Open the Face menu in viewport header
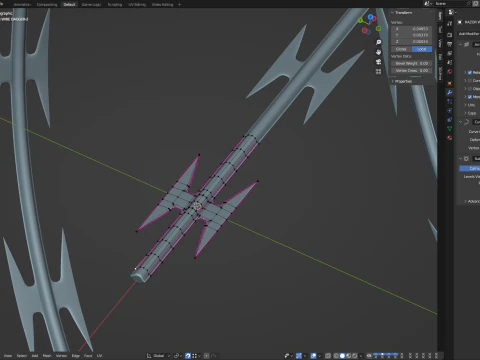The image size is (480, 360). (x=88, y=356)
